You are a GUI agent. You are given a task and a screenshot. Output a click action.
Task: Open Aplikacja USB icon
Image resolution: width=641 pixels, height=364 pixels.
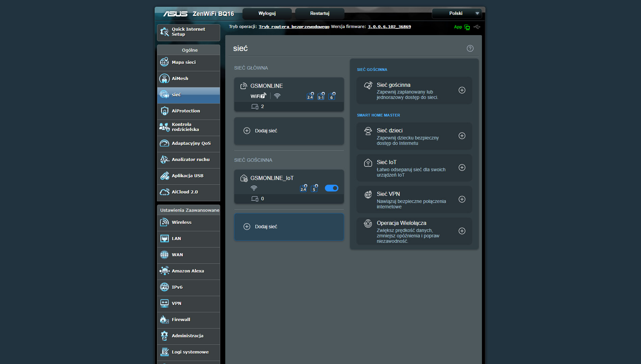point(164,176)
